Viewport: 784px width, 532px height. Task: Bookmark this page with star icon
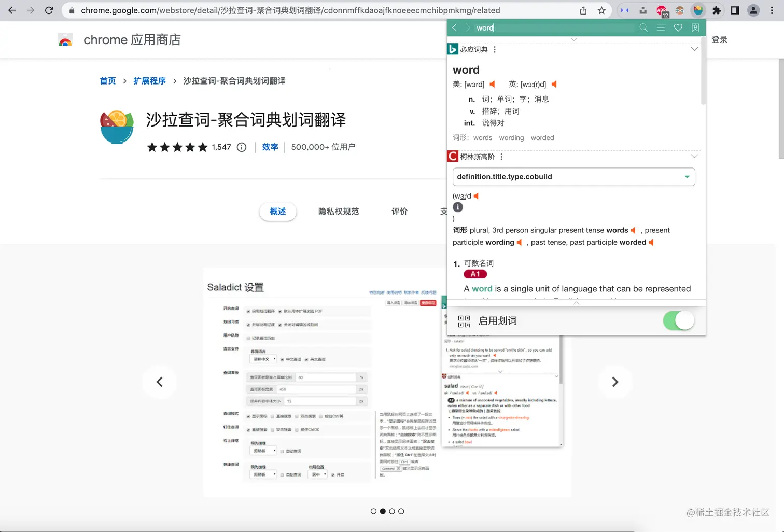601,10
